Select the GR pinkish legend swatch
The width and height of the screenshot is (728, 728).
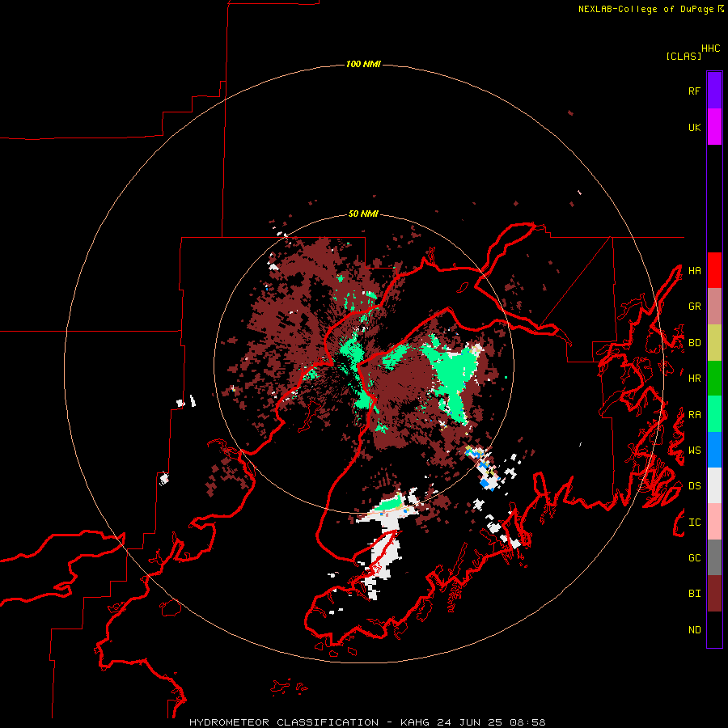(714, 307)
